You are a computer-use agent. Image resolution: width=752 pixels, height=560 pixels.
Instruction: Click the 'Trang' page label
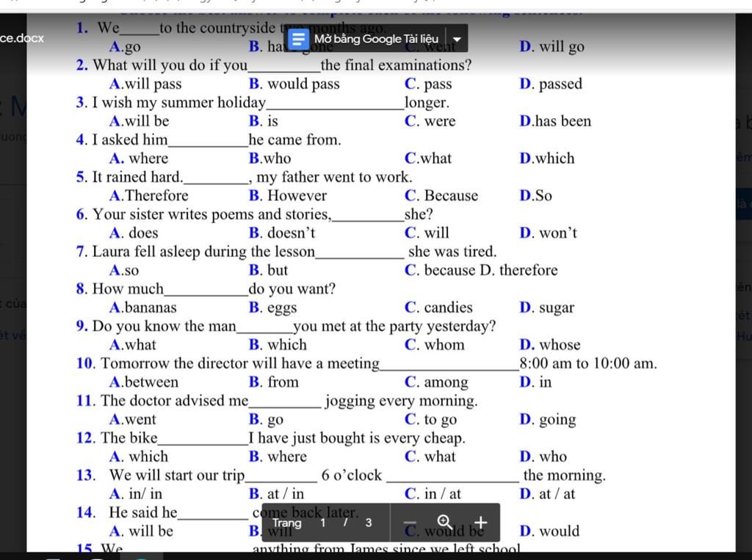(x=287, y=523)
